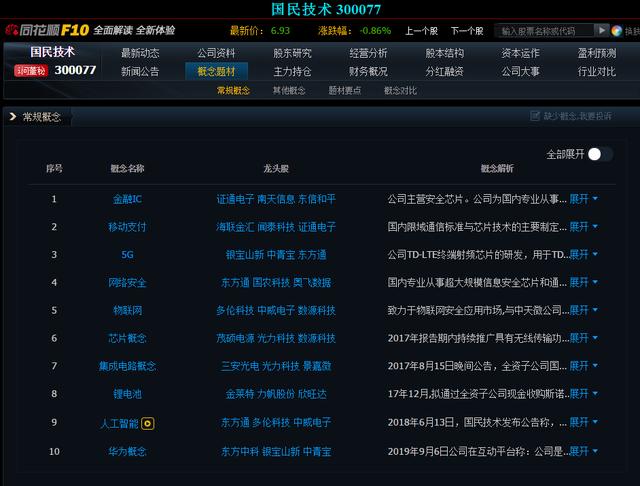Viewport: 640px width, 486px height.
Task: Switch to the 概念对比 sub-tab
Action: (x=400, y=91)
